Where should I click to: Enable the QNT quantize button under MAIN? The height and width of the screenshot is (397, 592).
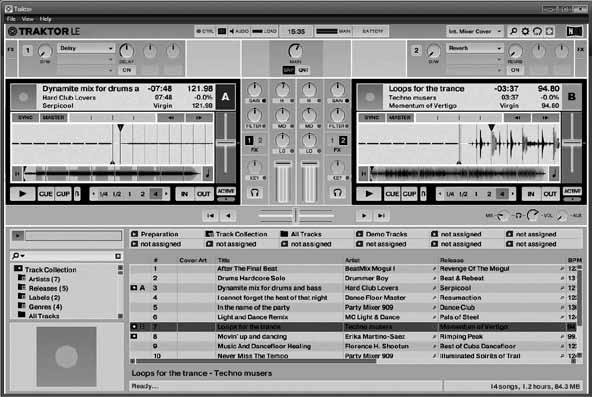303,70
